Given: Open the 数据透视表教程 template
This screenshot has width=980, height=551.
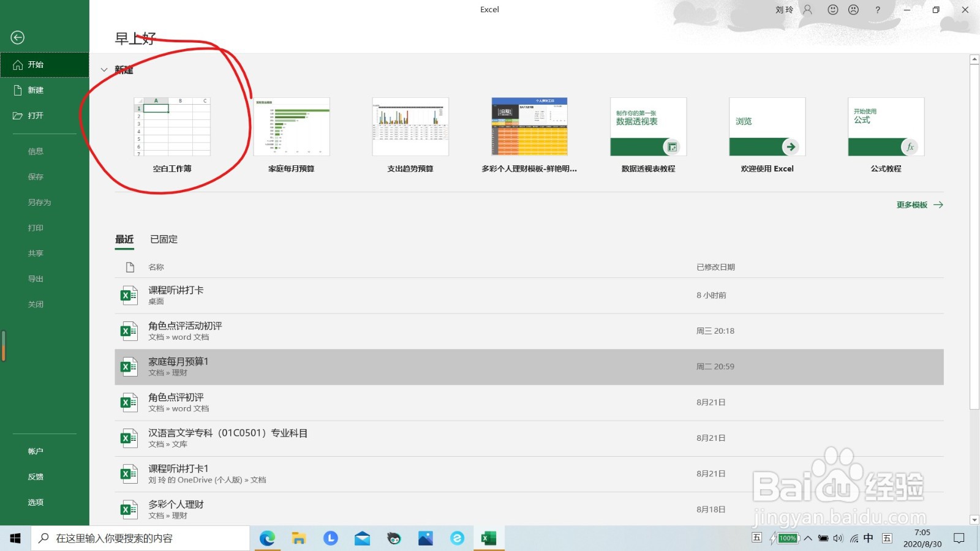Looking at the screenshot, I should point(648,135).
